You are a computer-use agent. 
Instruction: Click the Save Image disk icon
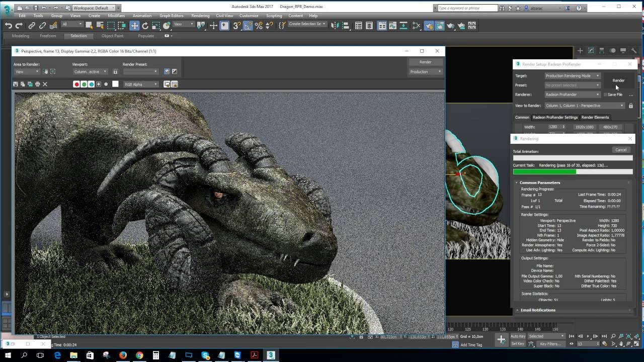pyautogui.click(x=16, y=84)
